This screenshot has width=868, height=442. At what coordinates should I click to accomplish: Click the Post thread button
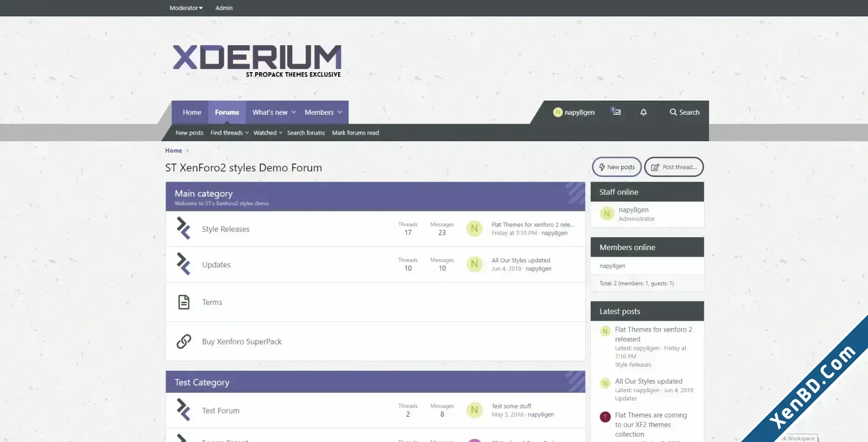pos(674,167)
